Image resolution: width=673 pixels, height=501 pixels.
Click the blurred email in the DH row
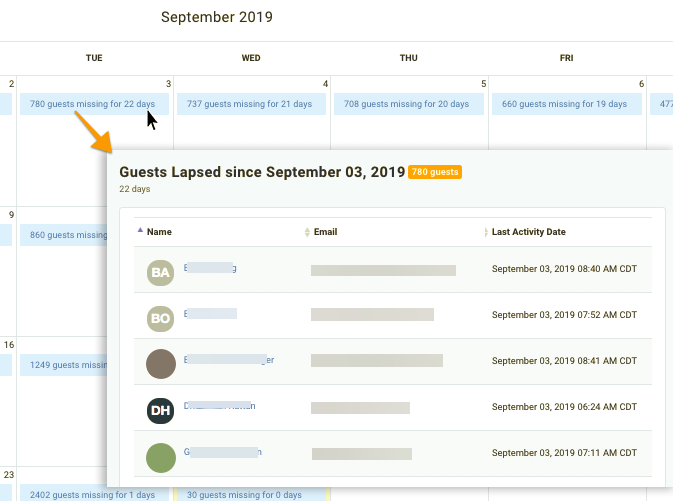point(360,408)
